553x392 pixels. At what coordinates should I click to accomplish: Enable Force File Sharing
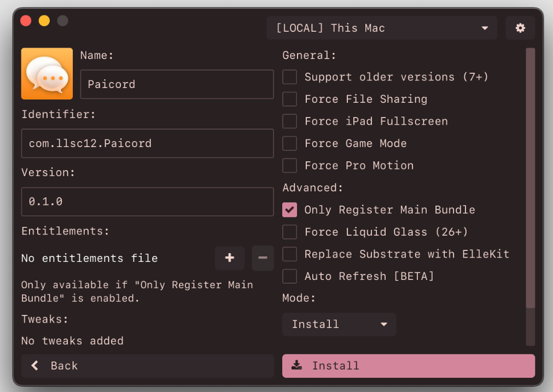290,99
